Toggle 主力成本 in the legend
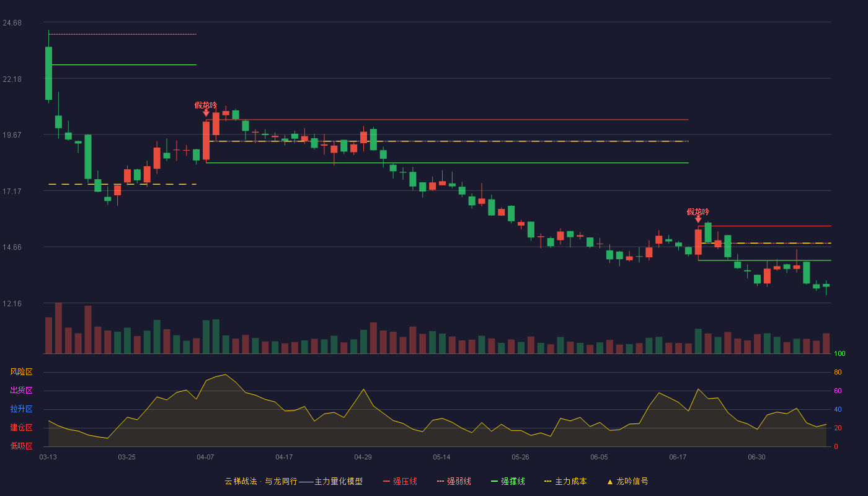 click(x=565, y=481)
